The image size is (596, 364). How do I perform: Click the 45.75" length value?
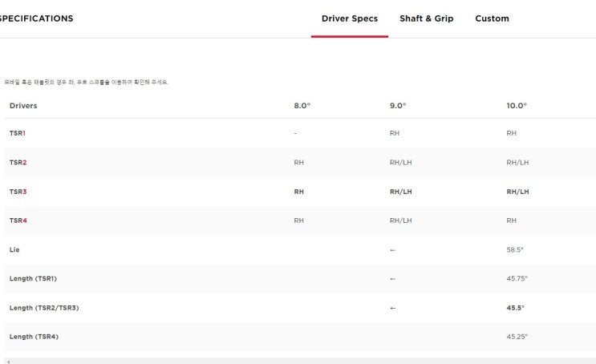517,278
